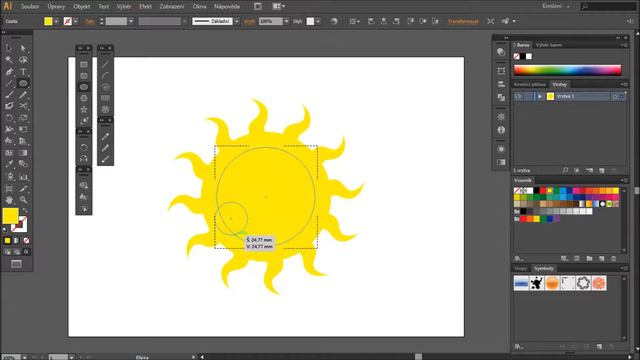Choose Star tool in floating shape panel
The height and width of the screenshot is (360, 640).
[84, 109]
